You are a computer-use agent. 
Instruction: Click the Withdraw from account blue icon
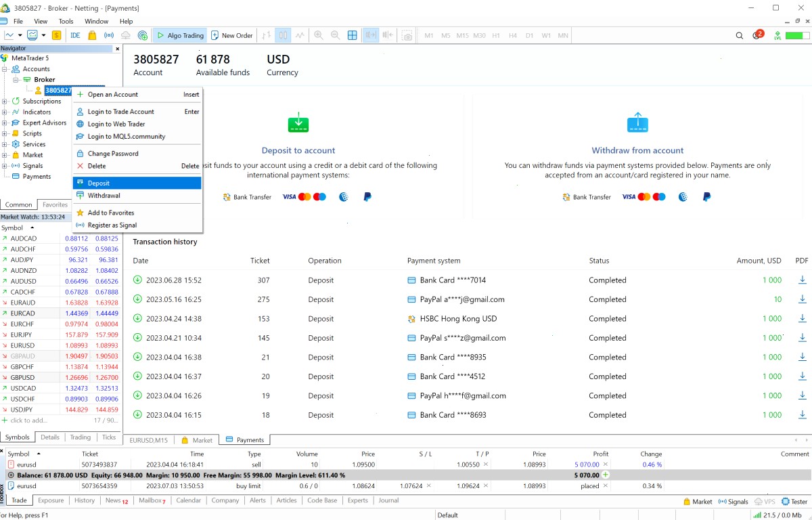point(637,123)
